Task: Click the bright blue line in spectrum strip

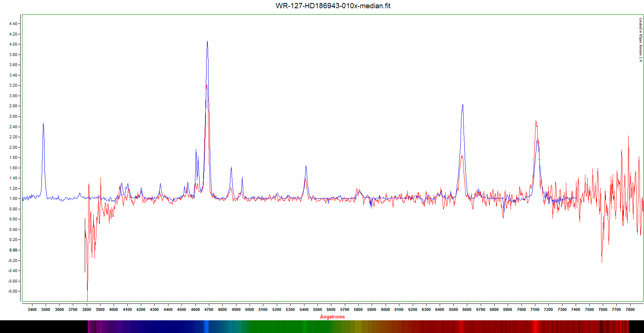Action: point(206,326)
